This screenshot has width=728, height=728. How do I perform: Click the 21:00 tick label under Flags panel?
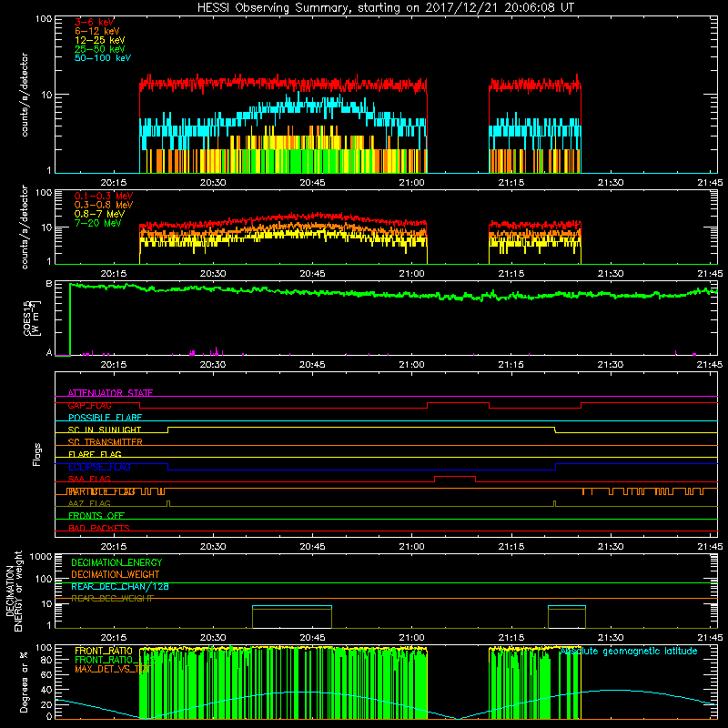tap(412, 547)
